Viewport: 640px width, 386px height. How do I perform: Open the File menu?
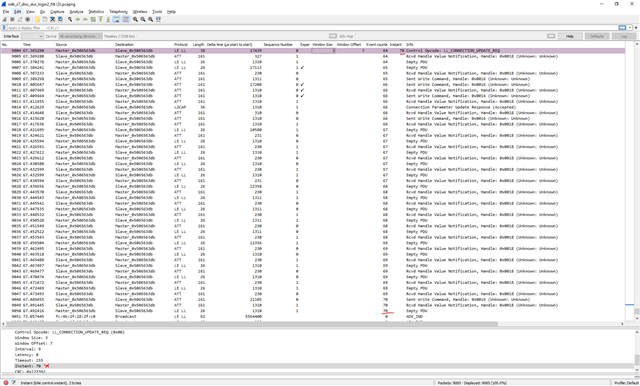[x=6, y=12]
